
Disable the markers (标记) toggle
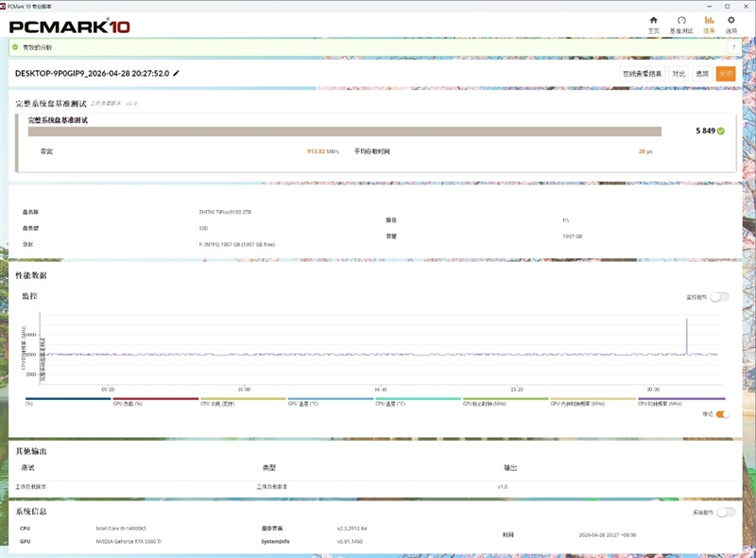coord(722,414)
